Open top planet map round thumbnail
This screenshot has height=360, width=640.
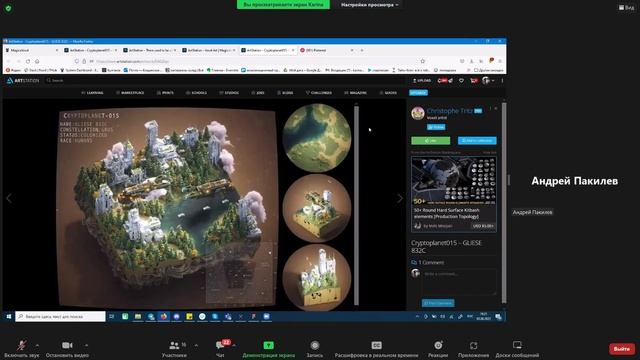(317, 138)
